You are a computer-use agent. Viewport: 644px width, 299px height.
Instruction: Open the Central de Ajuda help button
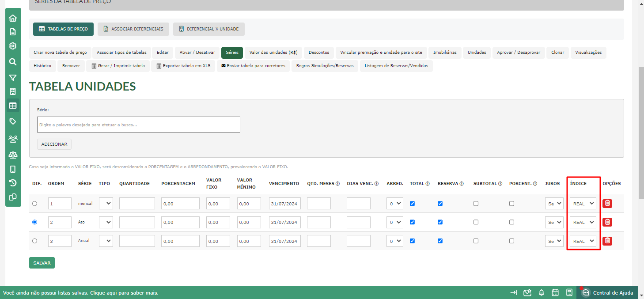pos(607,292)
